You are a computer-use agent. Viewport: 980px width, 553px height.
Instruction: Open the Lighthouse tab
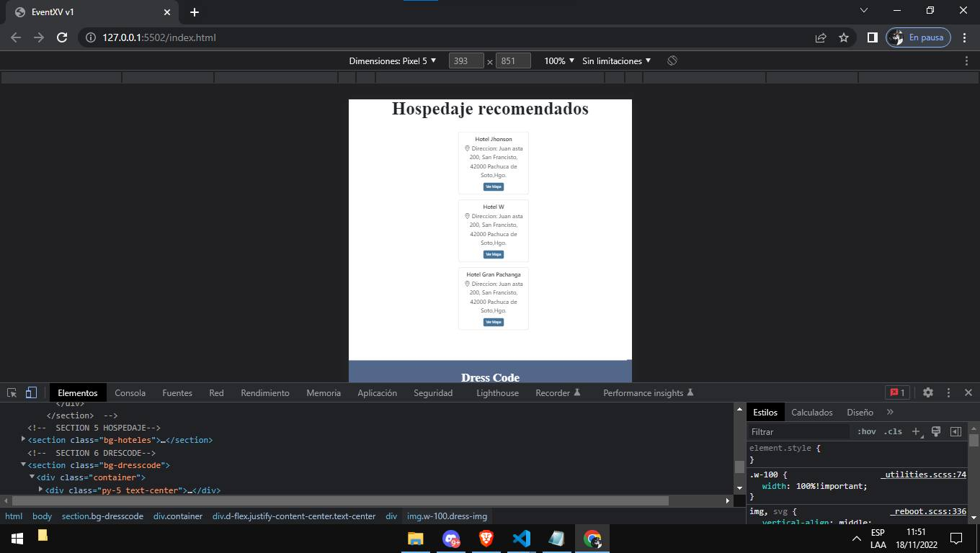coord(497,392)
